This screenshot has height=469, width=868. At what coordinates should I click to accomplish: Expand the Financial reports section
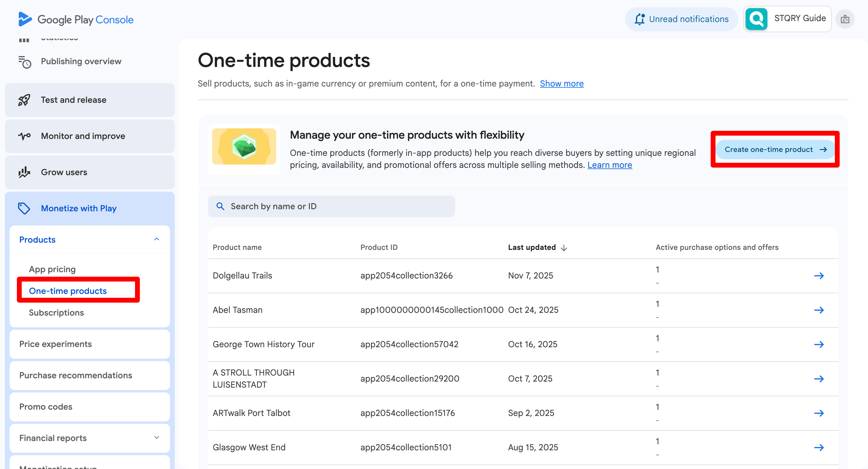pyautogui.click(x=156, y=437)
